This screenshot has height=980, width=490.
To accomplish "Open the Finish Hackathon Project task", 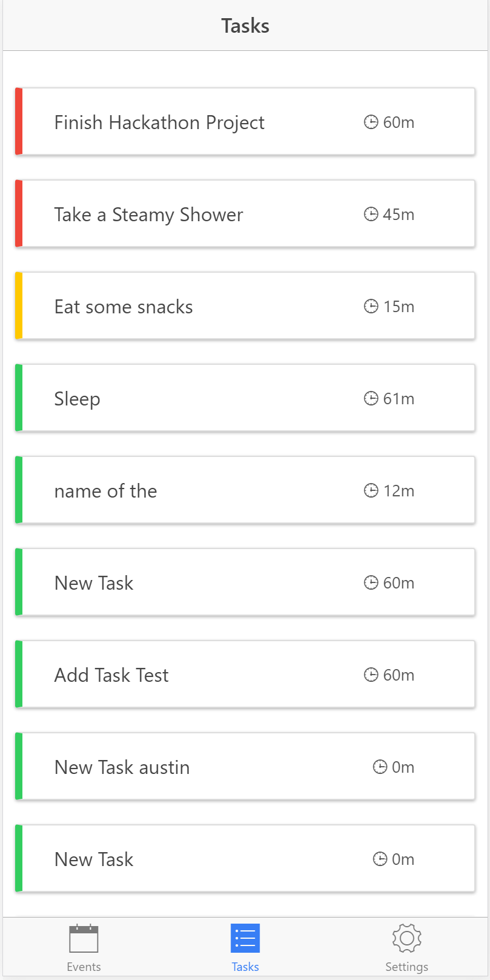I will point(159,122).
